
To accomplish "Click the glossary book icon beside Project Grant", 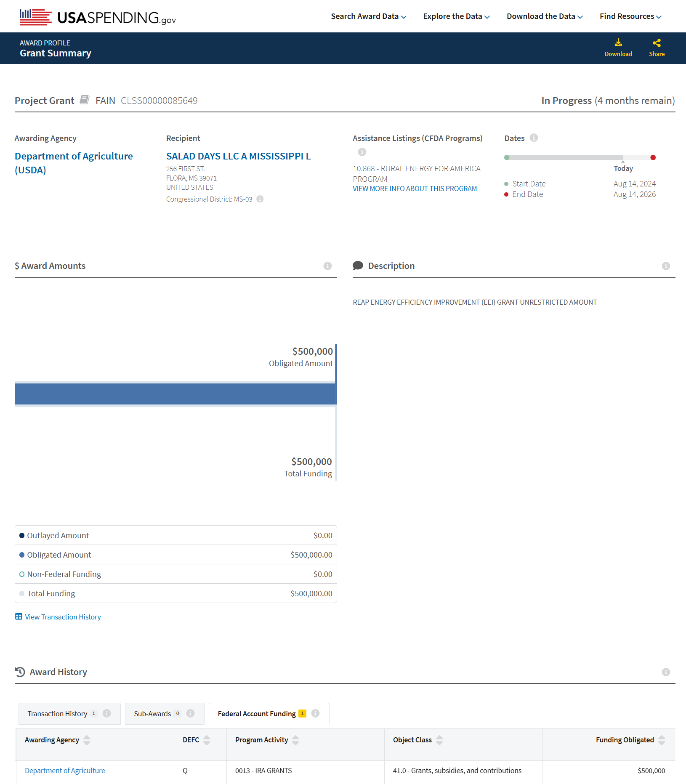I will 85,100.
